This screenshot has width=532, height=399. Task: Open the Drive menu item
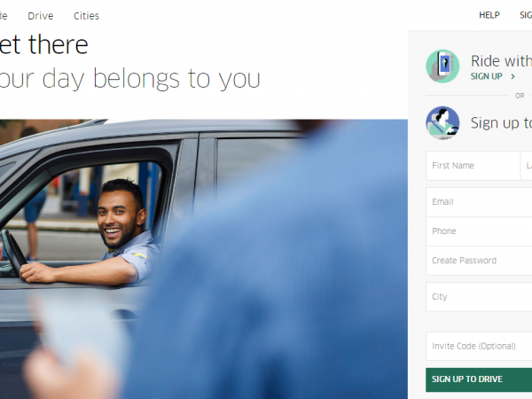41,16
